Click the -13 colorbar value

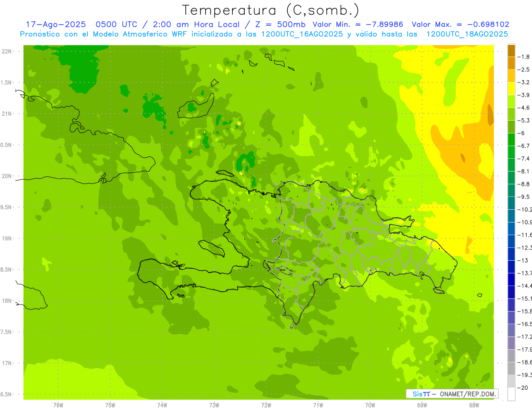[x=524, y=260]
